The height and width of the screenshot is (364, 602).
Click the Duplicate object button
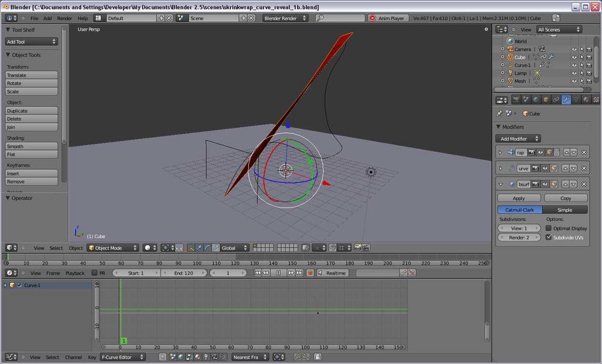32,111
